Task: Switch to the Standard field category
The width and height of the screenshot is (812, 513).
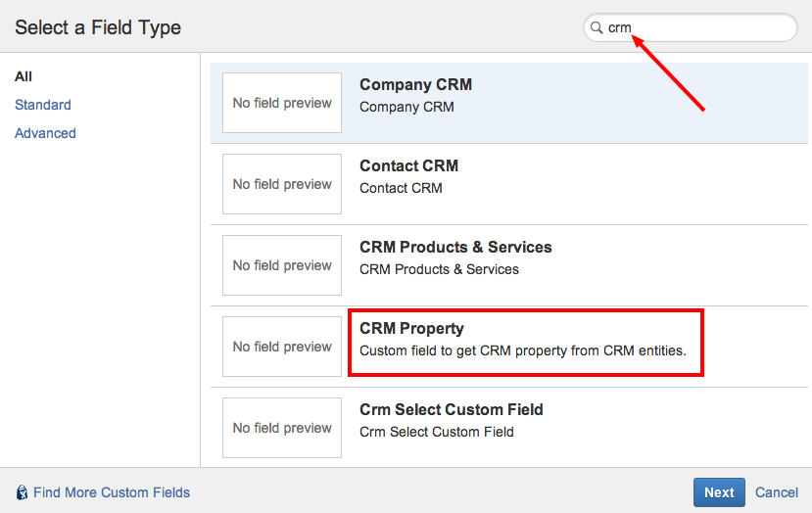Action: point(43,105)
